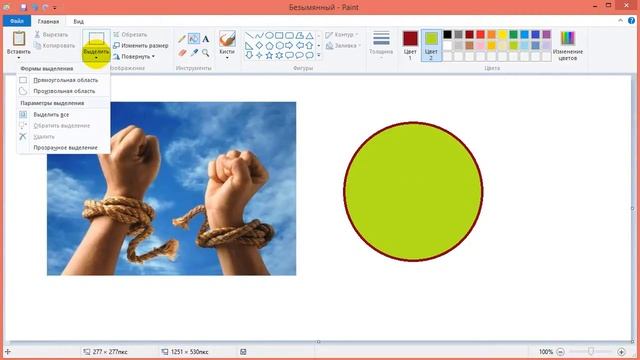Click the zoom in plus button
Screen dimensions: 640x360
621,351
